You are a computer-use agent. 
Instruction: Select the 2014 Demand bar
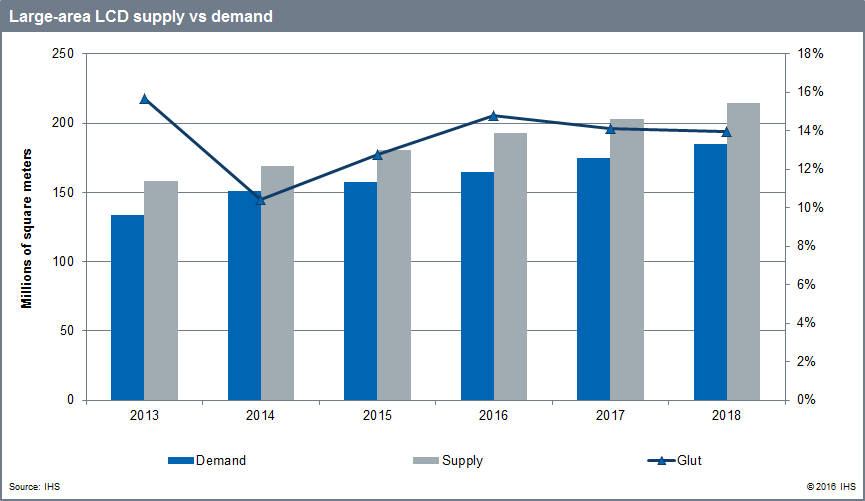pyautogui.click(x=244, y=296)
